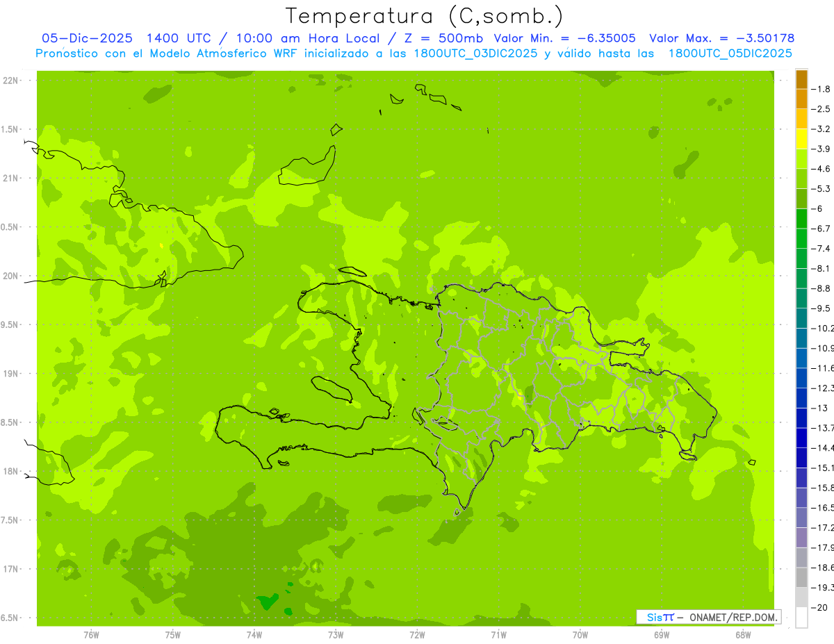Screen dimensions: 834x644
Task: Click the 68W longitude axis label
Action: click(743, 635)
